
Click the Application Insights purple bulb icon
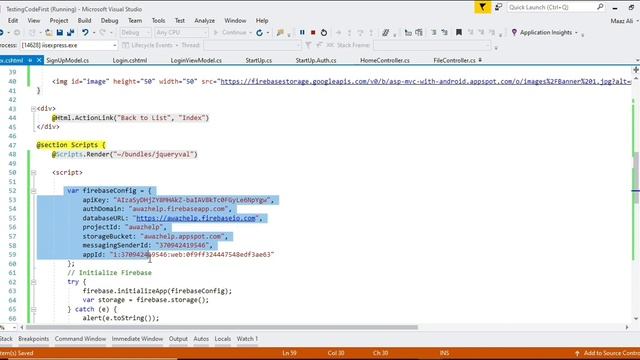pyautogui.click(x=514, y=32)
